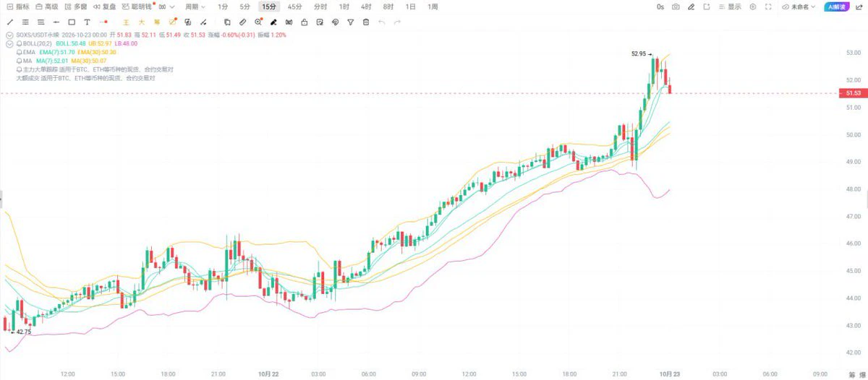The width and height of the screenshot is (868, 380).
Task: Click the MA indicator alert bell
Action: 19,61
